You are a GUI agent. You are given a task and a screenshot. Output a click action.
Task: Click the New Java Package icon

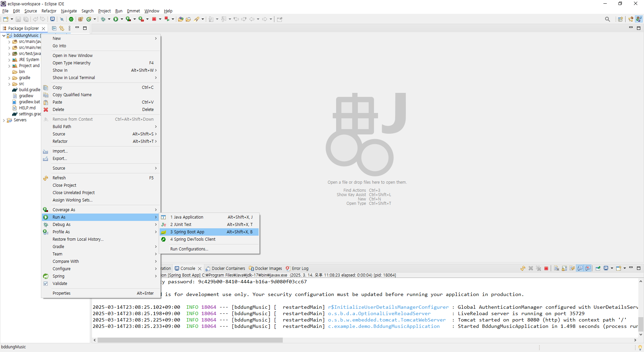(x=80, y=19)
